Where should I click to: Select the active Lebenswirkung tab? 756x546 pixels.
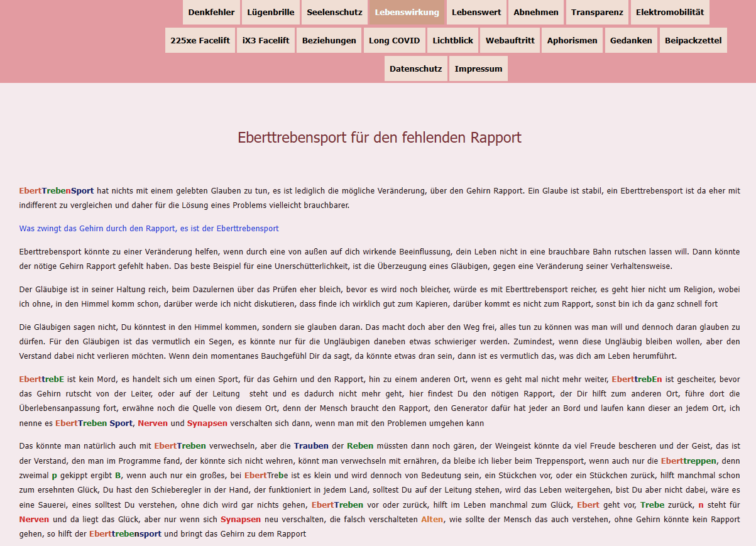click(407, 12)
